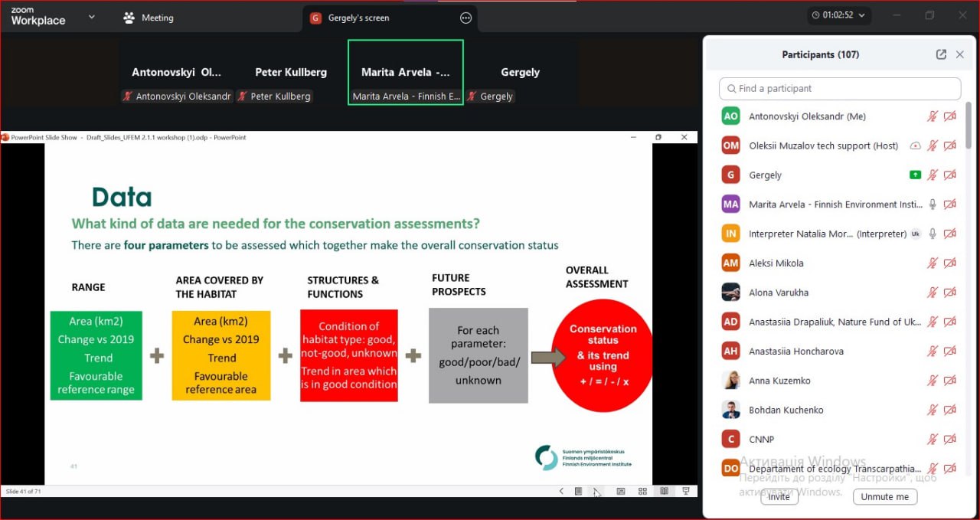Click Anna Kuzemko profile photo
This screenshot has height=520, width=980.
coord(731,381)
